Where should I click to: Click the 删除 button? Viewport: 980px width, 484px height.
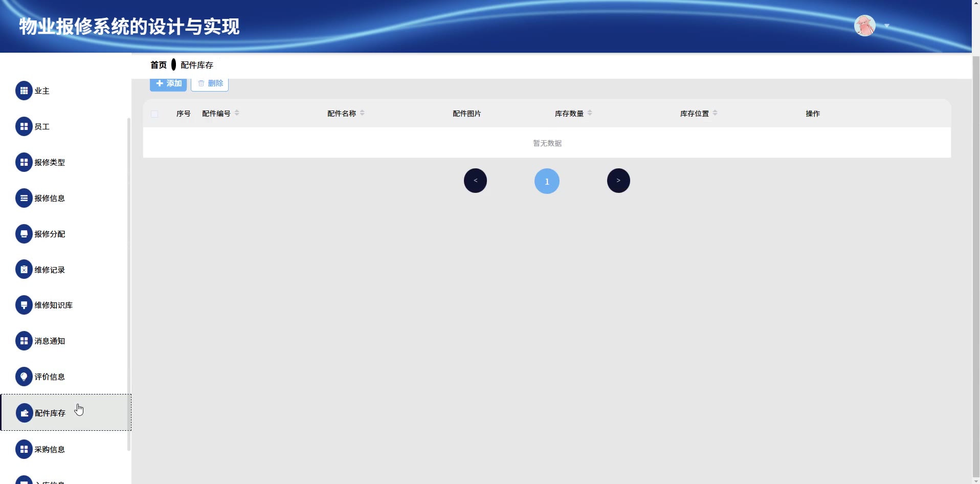pos(210,84)
